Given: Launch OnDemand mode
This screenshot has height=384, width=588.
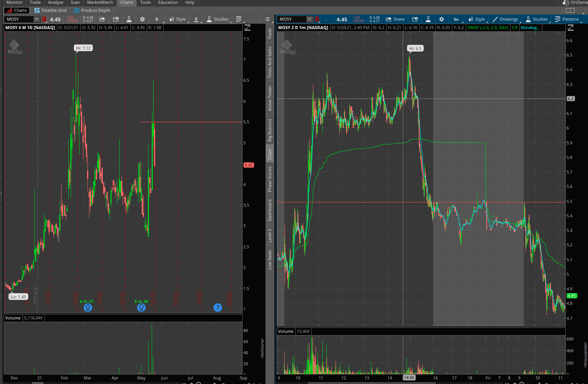Looking at the screenshot, I should [x=575, y=2].
